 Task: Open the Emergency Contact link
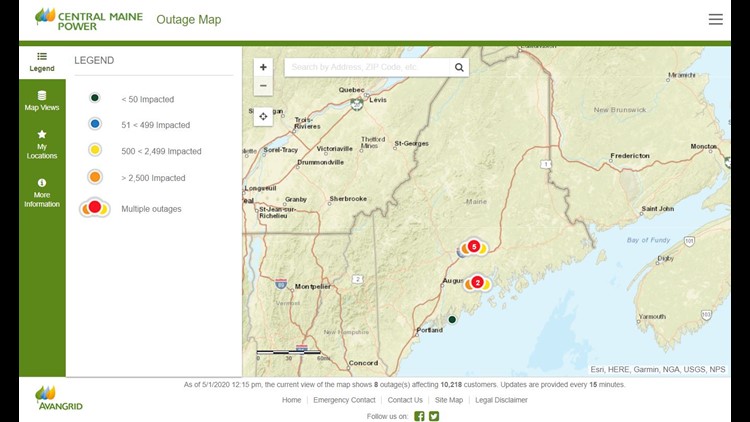point(344,400)
